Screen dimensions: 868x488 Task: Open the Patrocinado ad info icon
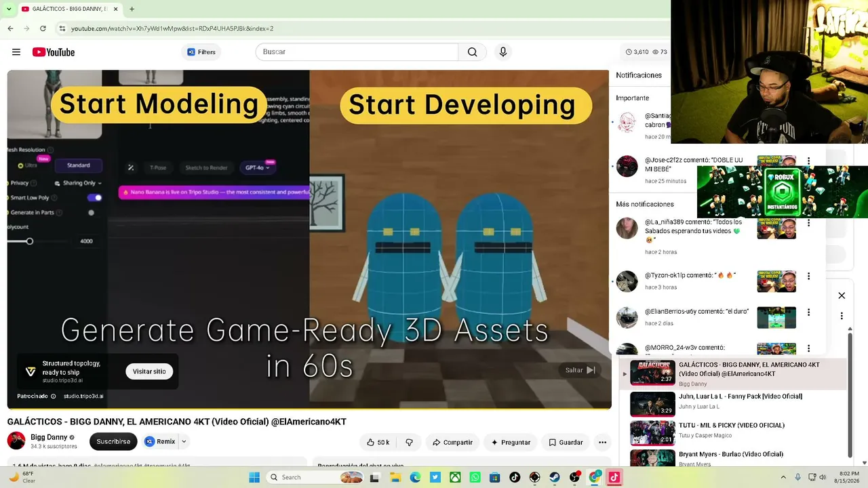54,396
